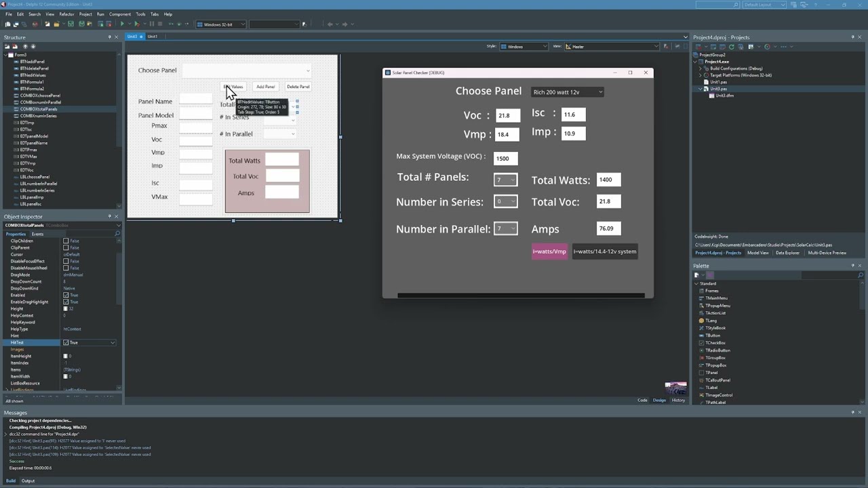Toggle the Enabled property checkbox
The image size is (868, 488).
coord(66,295)
